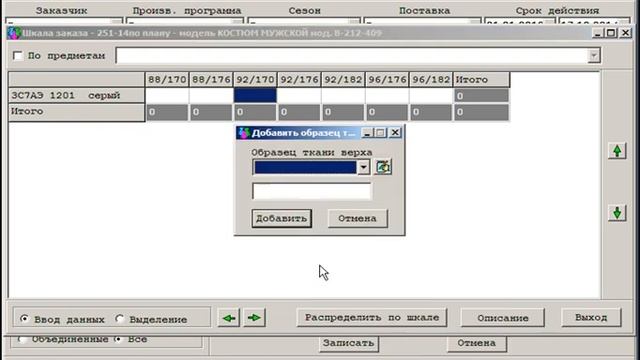Select the Выделение radio button

click(x=119, y=318)
